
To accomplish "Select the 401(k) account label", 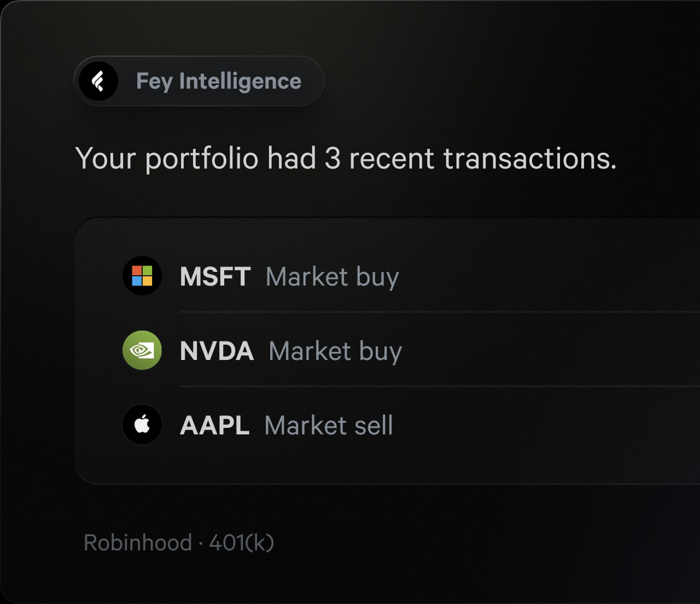I will pyautogui.click(x=241, y=542).
